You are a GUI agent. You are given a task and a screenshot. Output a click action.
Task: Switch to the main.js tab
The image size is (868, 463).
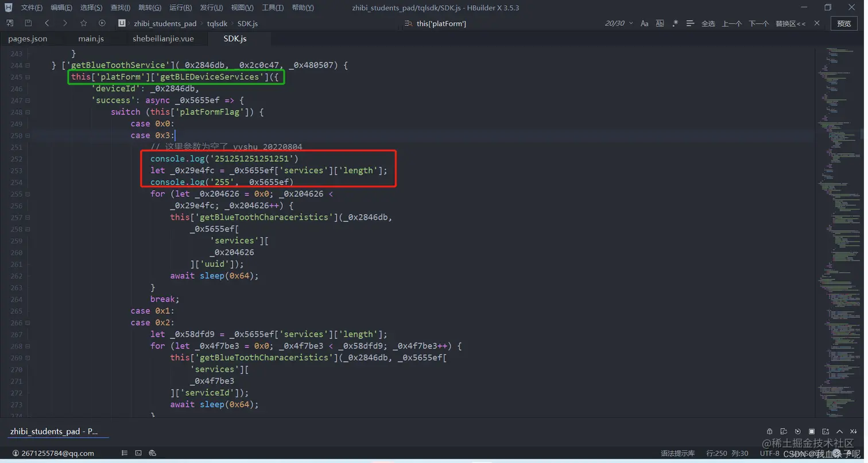coord(91,38)
